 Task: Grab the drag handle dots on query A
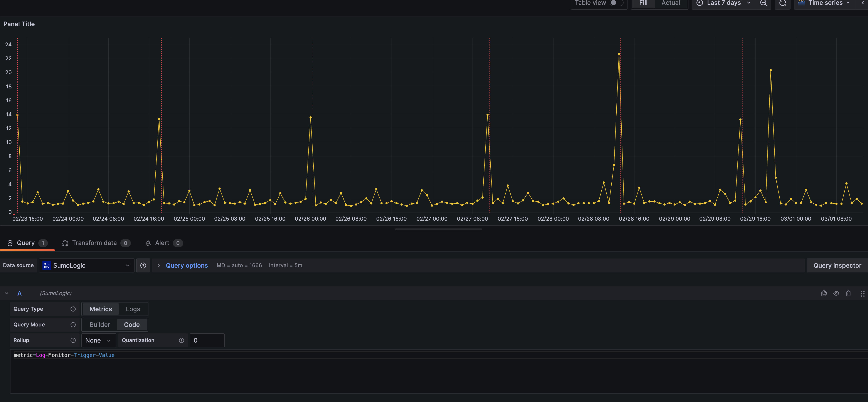tap(863, 293)
